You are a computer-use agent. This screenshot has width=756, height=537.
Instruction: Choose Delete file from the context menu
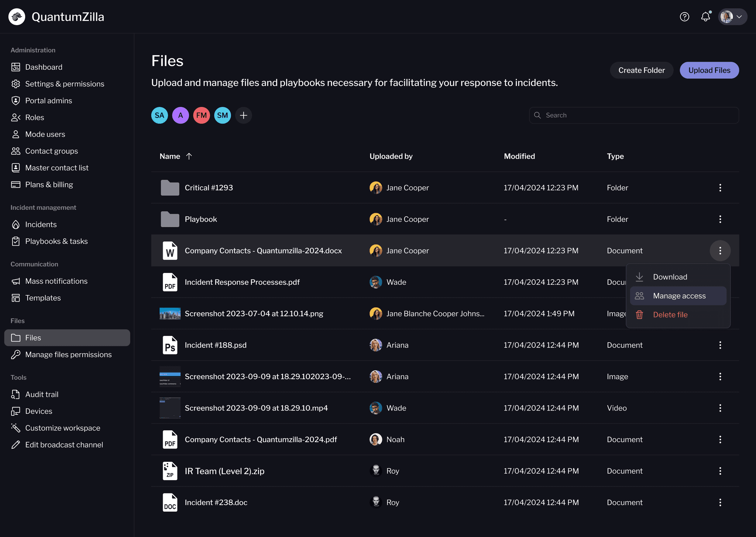click(670, 315)
